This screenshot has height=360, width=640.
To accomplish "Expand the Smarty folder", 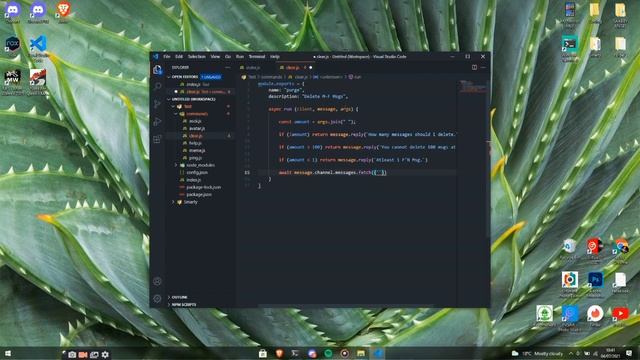I will pyautogui.click(x=191, y=202).
